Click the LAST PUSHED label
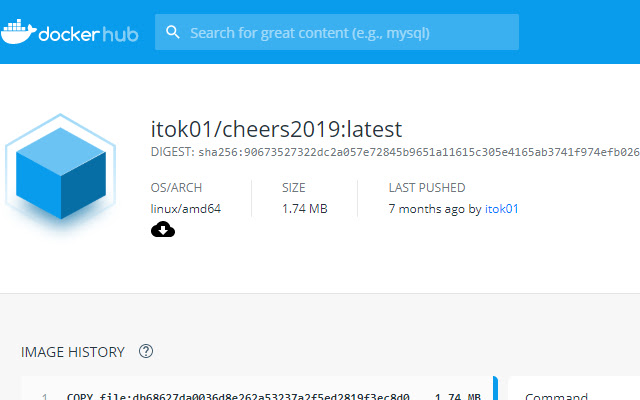Viewport: 640px width, 400px height. 427,188
